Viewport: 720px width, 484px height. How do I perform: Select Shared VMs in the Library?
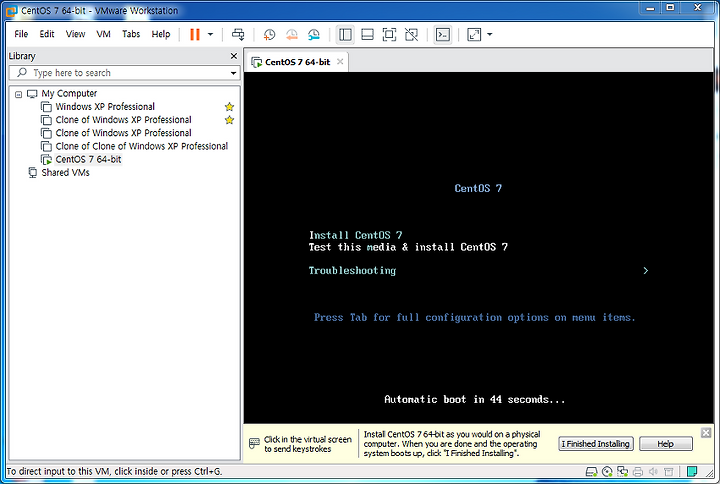pos(65,173)
